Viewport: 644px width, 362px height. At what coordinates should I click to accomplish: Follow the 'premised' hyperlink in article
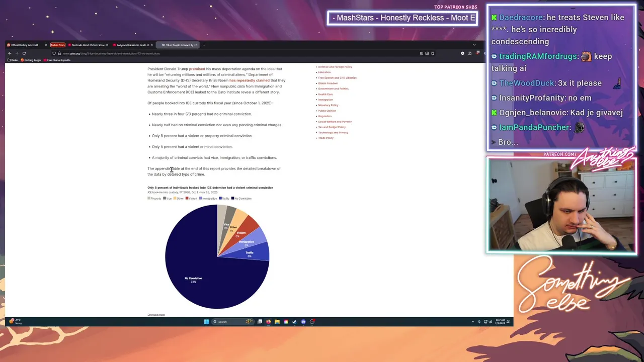197,69
